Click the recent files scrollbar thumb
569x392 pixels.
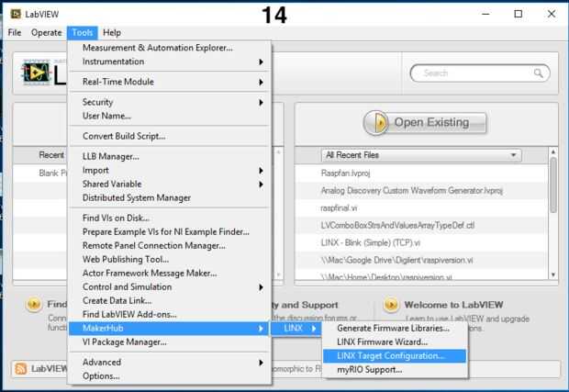(553, 185)
